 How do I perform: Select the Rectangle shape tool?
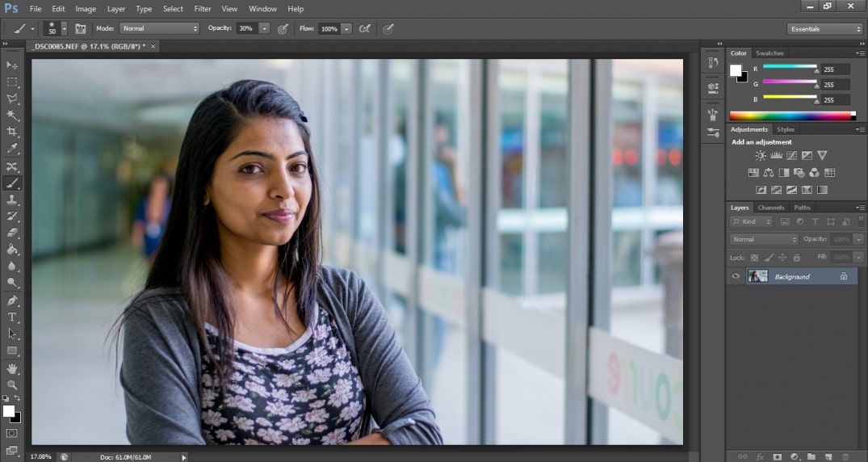point(11,351)
